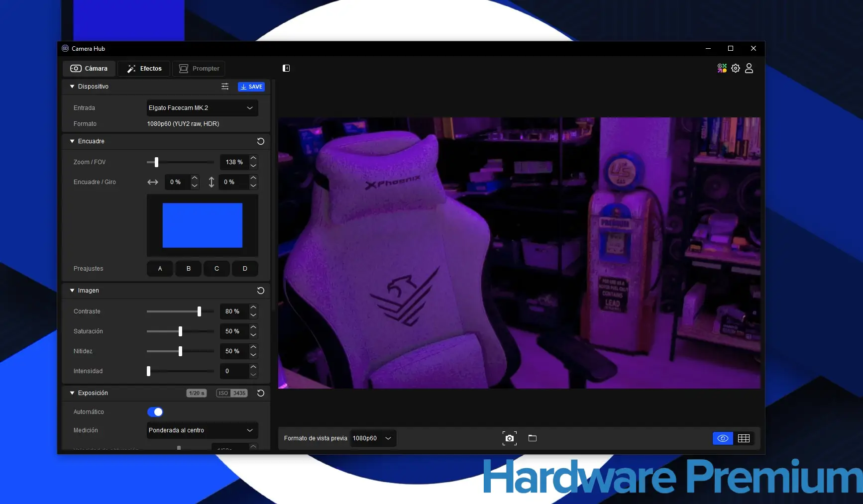The image size is (863, 504).
Task: Decrease Nitidez value
Action: point(253,355)
